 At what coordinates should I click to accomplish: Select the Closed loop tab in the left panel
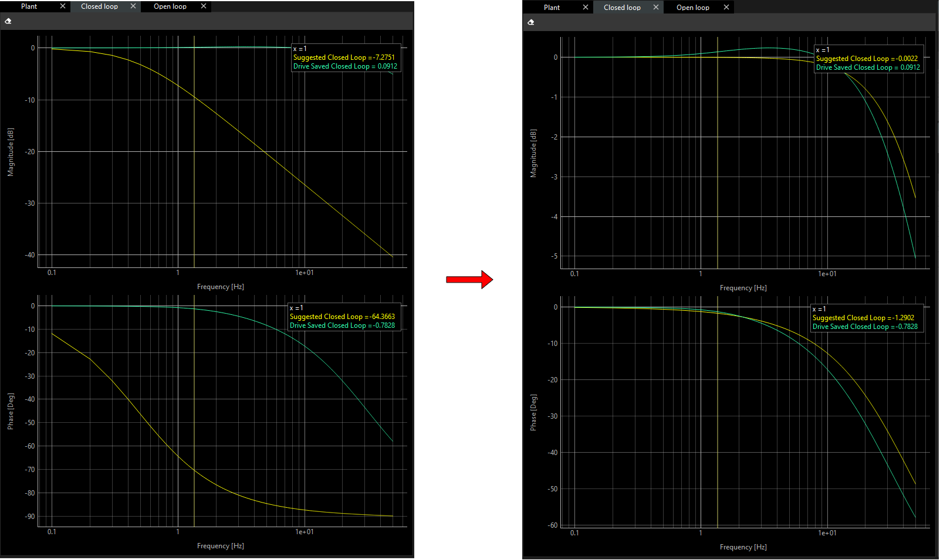pos(99,6)
